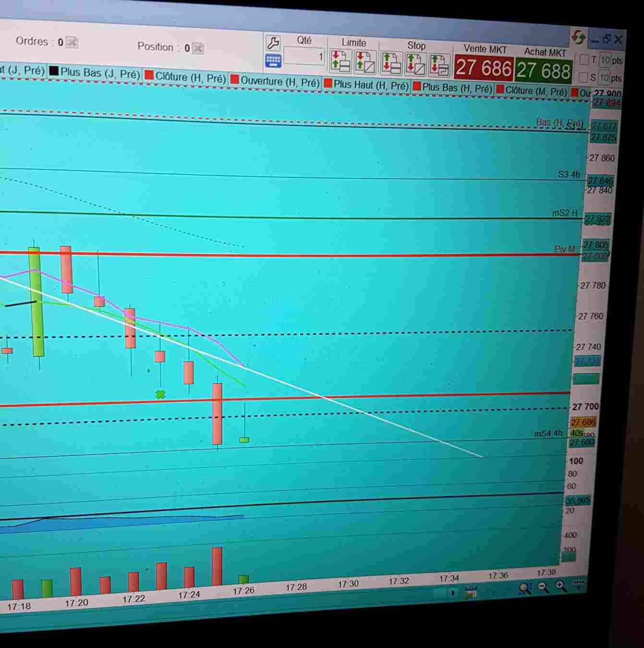
Task: Select the Clôture (M, Pré) legend label
Action: [x=536, y=91]
